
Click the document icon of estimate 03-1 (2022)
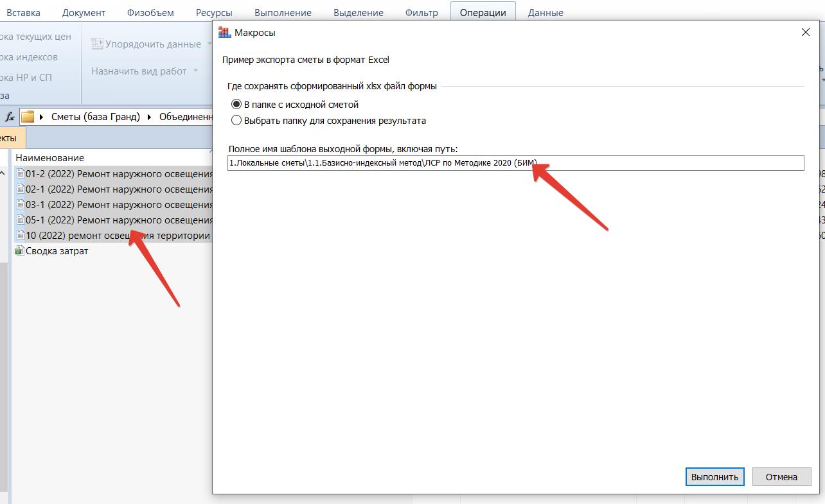[x=20, y=205]
